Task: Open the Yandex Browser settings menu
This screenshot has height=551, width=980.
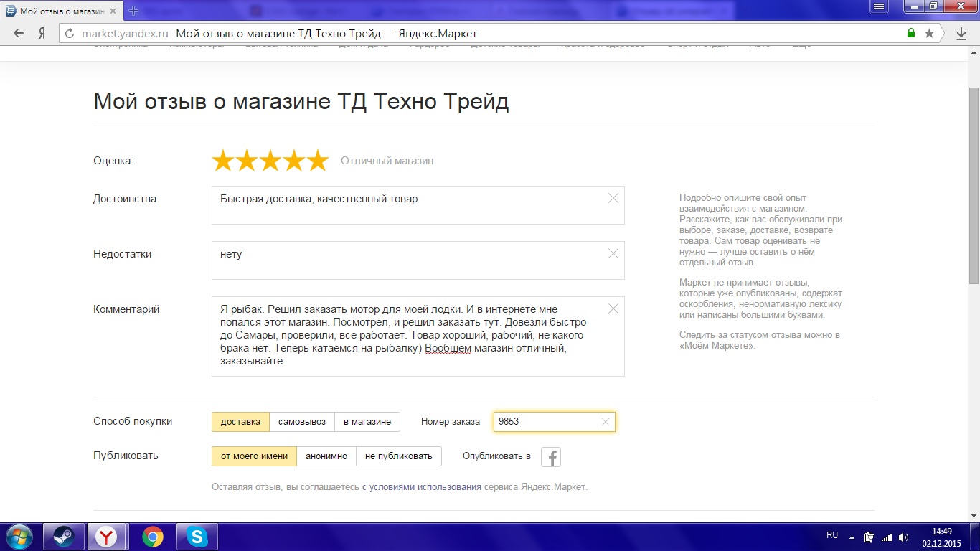Action: tap(878, 6)
